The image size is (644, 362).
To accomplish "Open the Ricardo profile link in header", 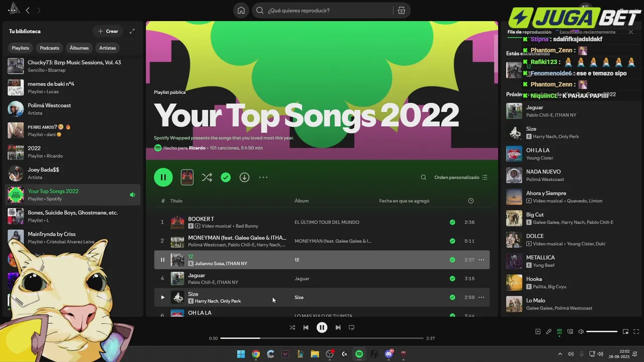I will [x=197, y=148].
